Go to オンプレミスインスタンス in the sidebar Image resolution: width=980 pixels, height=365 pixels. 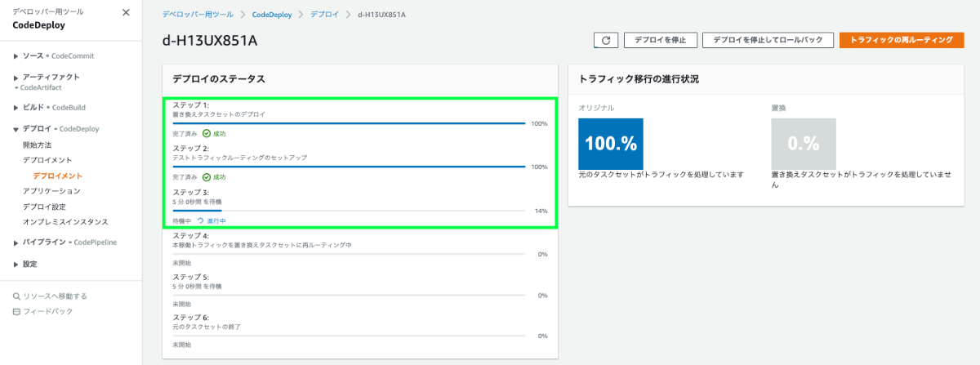coord(65,222)
